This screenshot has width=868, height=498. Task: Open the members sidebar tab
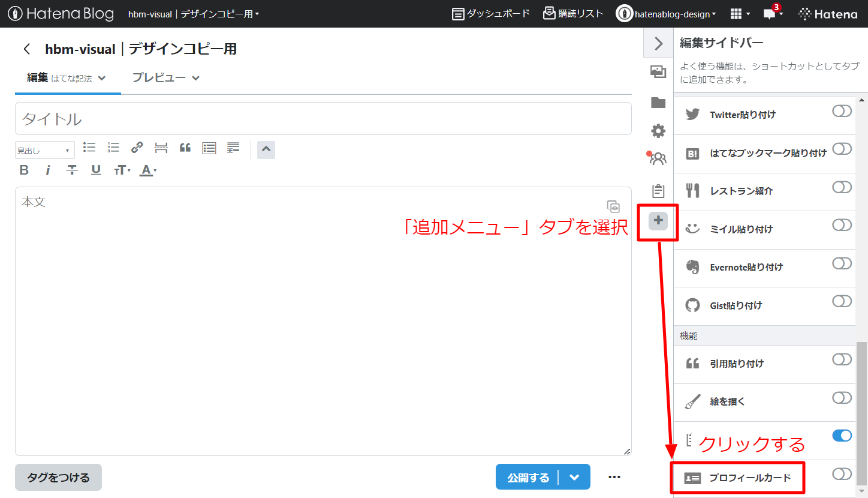pyautogui.click(x=658, y=158)
